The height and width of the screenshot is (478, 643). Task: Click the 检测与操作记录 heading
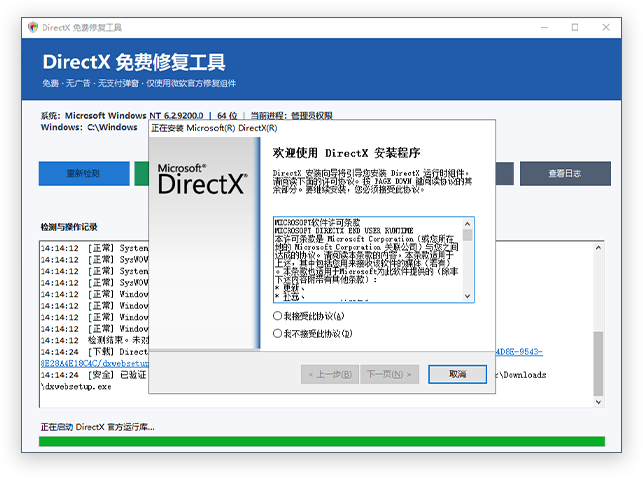pos(69,227)
